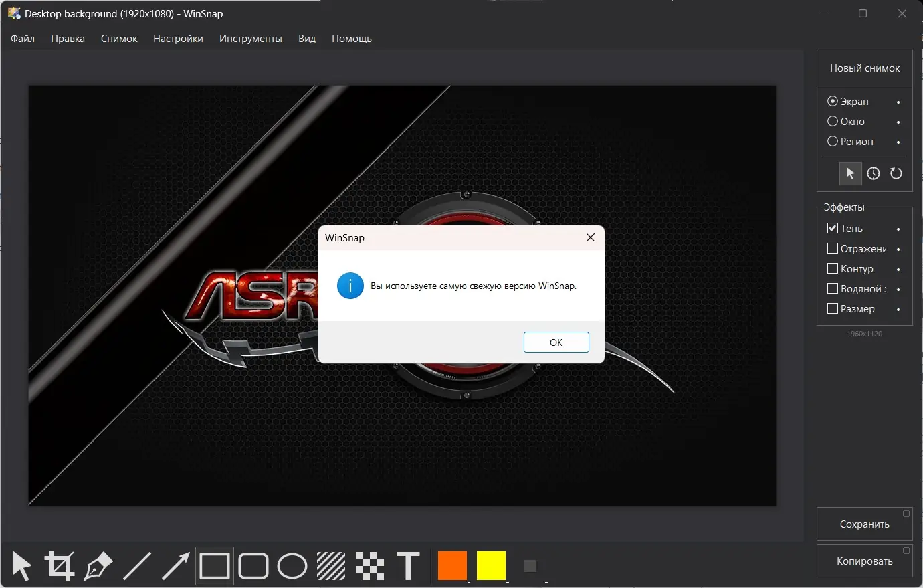Click the blue info icon in the dialog
Viewport: 923px width, 588px height.
[x=350, y=286]
